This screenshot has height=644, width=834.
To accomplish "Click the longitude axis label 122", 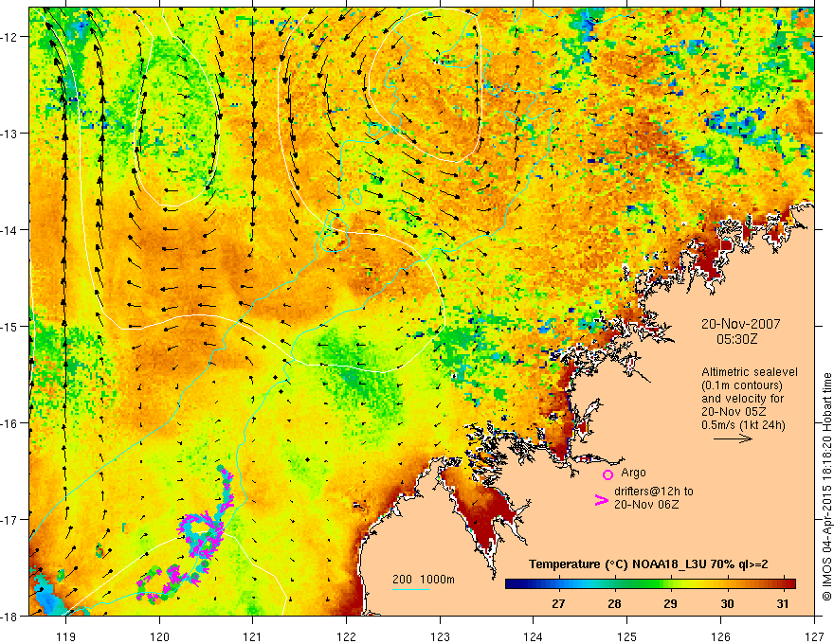I will tap(346, 636).
